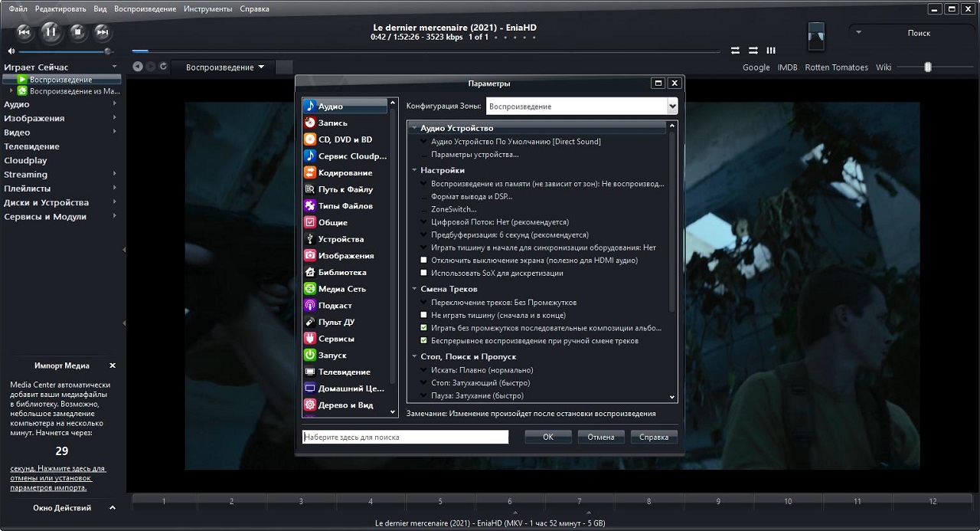980x531 pixels.
Task: Click the settings search field
Action: pos(405,437)
